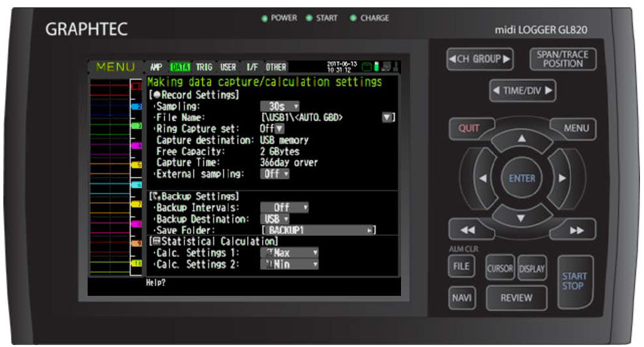Click the Help? text on screen
The image size is (644, 347).
(x=155, y=283)
